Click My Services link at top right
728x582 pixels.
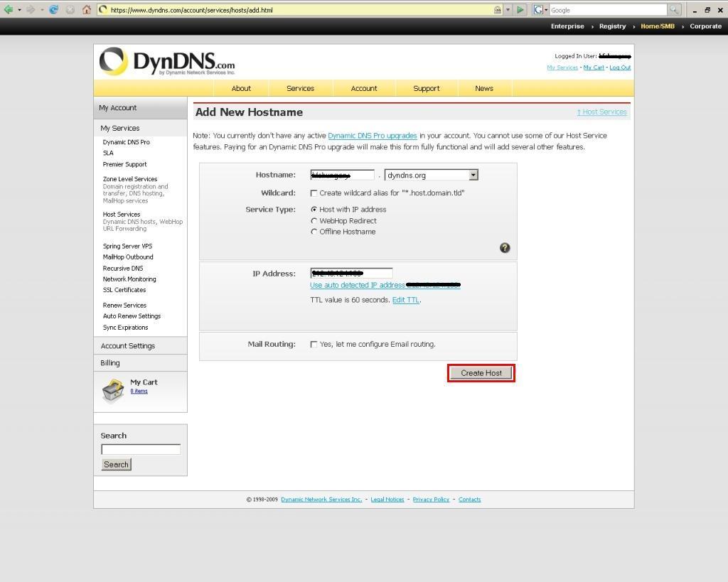(x=562, y=68)
